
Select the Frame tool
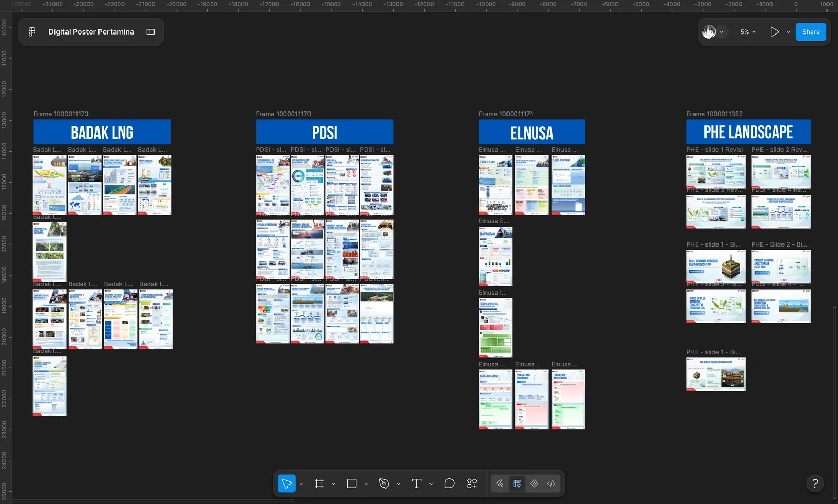tap(319, 484)
